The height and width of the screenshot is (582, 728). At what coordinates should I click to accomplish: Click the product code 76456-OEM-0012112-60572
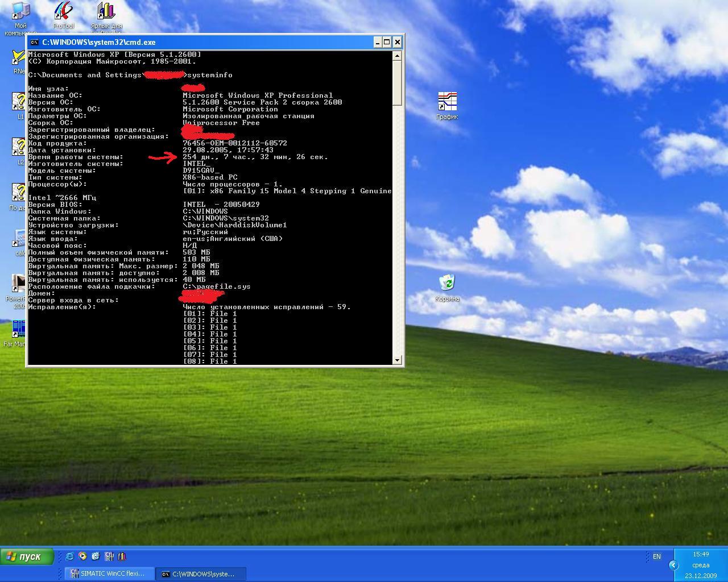point(235,143)
